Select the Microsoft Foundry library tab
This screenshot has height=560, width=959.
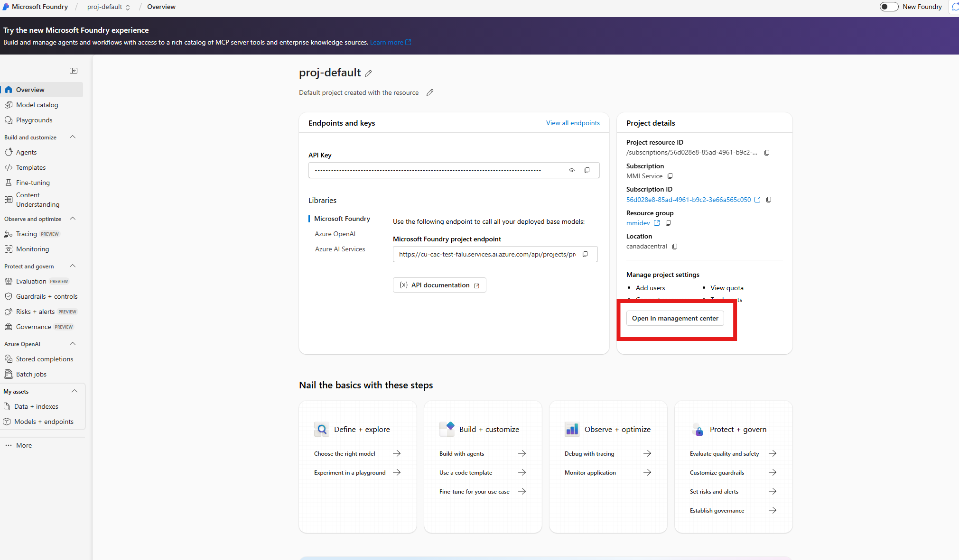(342, 219)
